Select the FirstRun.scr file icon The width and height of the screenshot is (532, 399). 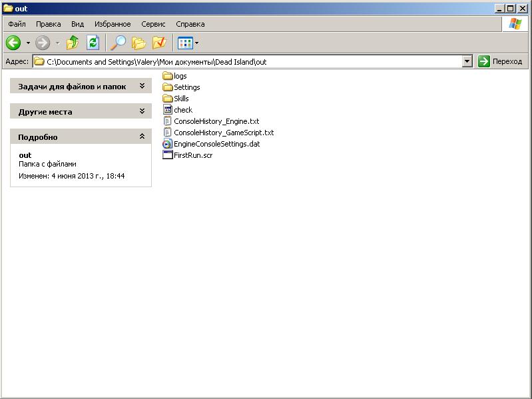(x=168, y=155)
